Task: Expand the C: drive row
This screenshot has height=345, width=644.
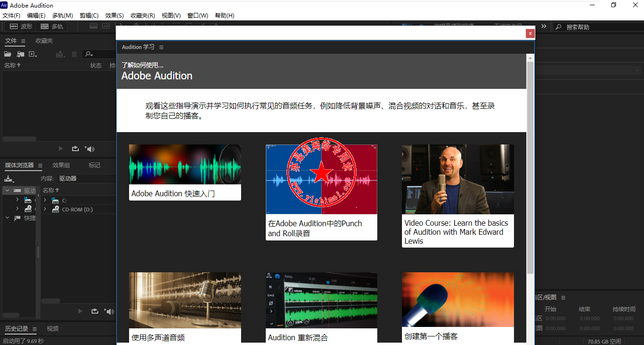Action: click(45, 200)
